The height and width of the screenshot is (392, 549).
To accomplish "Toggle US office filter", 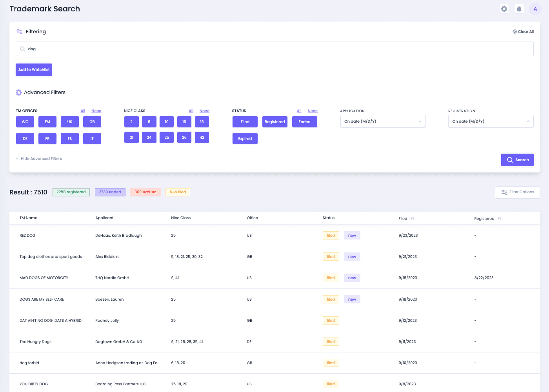I will (x=70, y=122).
